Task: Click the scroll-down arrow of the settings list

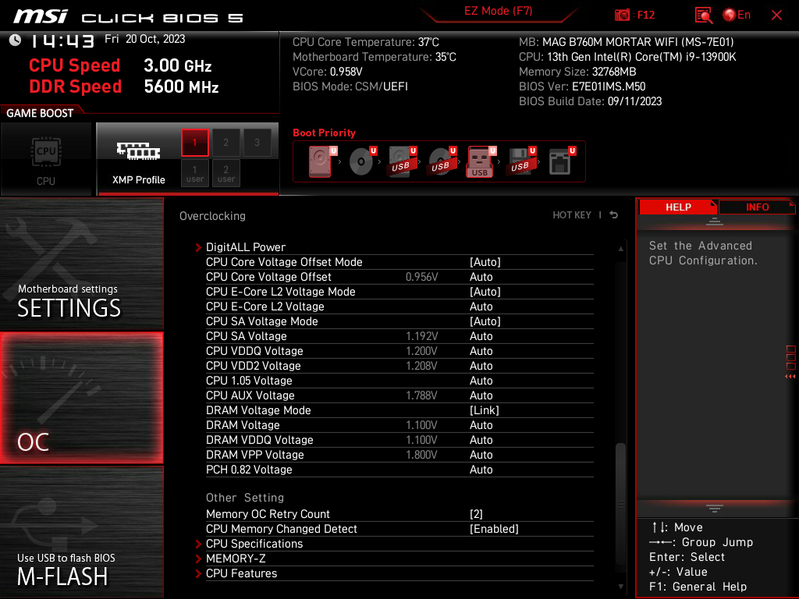Action: pyautogui.click(x=621, y=586)
